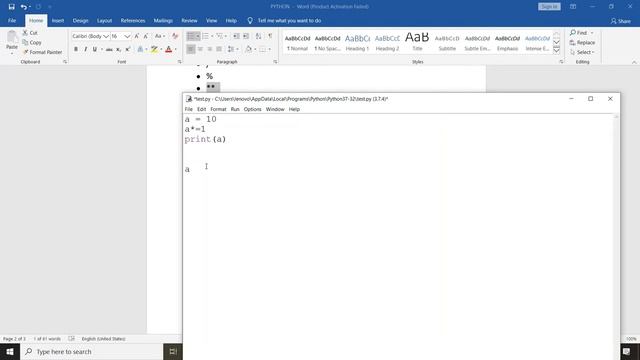Screen dimensions: 640x360
Task: Open the Change Case dropdown
Action: tap(160, 36)
